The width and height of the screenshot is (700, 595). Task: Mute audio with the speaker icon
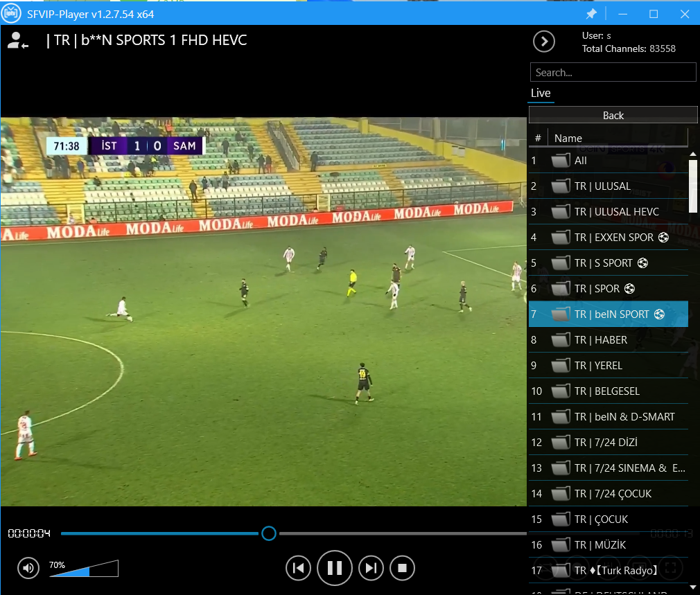click(x=28, y=568)
